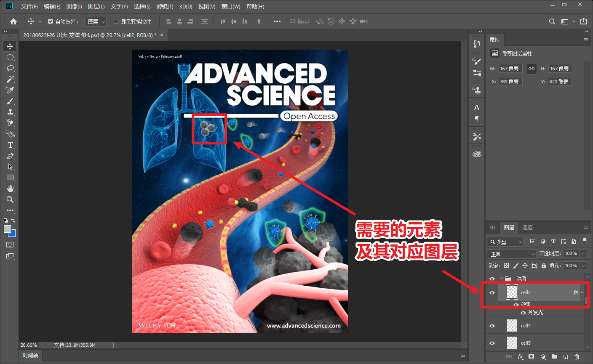Image resolution: width=593 pixels, height=364 pixels.
Task: Select the Lasso tool
Action: (x=10, y=68)
